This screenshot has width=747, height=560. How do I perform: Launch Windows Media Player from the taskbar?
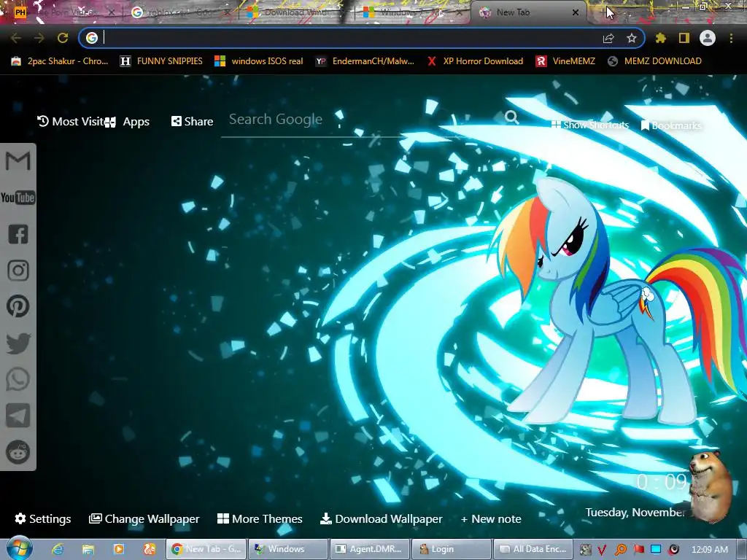[x=119, y=549]
